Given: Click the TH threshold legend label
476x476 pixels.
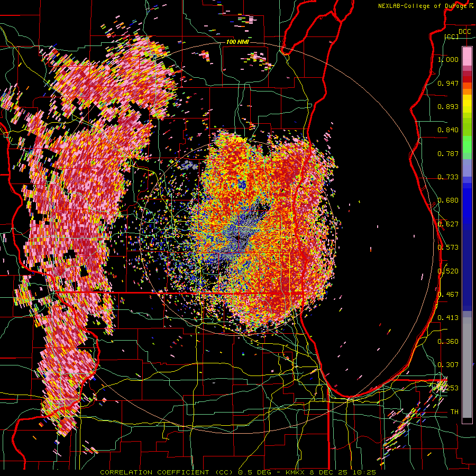Looking at the screenshot, I should [454, 412].
